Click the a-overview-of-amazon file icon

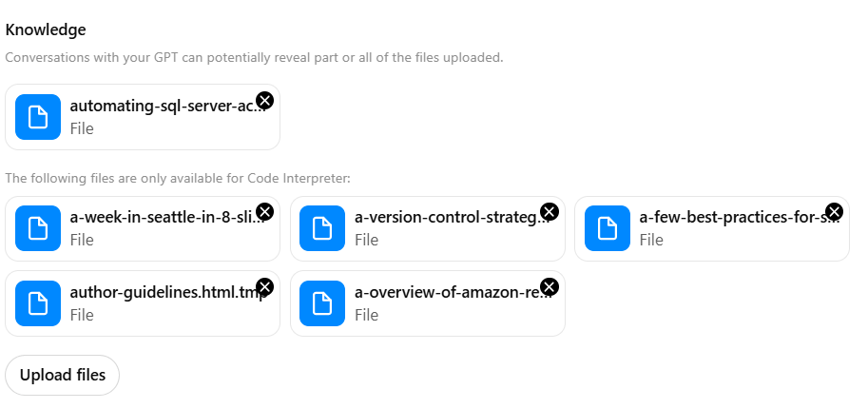tap(322, 303)
